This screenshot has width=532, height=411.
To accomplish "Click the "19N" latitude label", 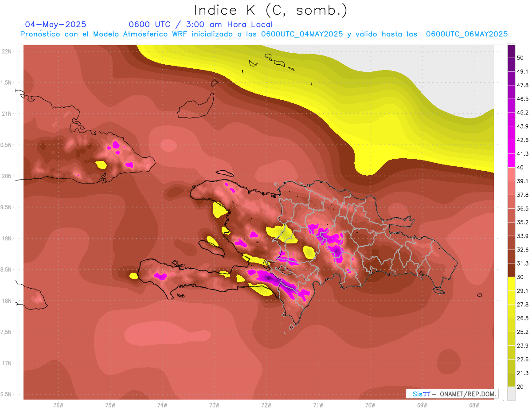I will (7, 239).
